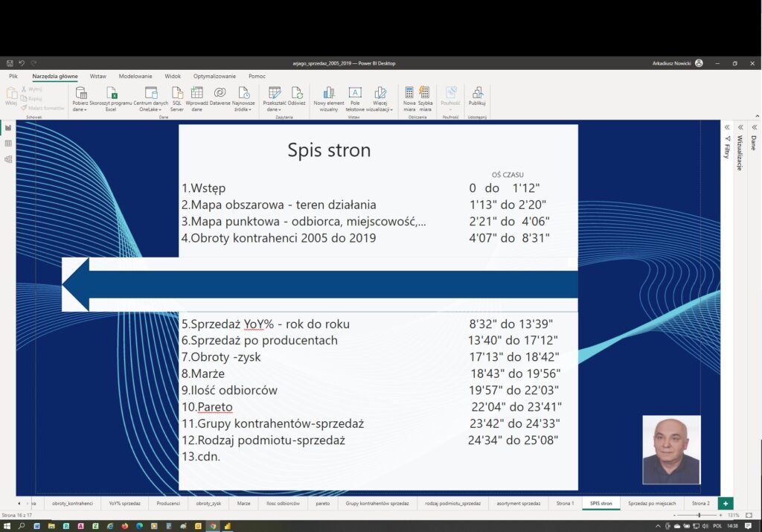Expand the Pobierz dane dropdown
This screenshot has width=762, height=532.
coord(80,109)
